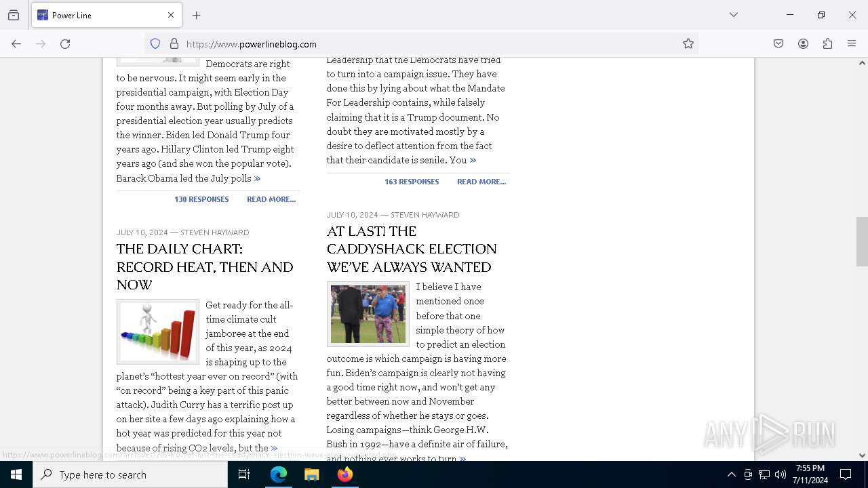Follow Read More link beside 163 Responses
The image size is (868, 488).
(481, 182)
